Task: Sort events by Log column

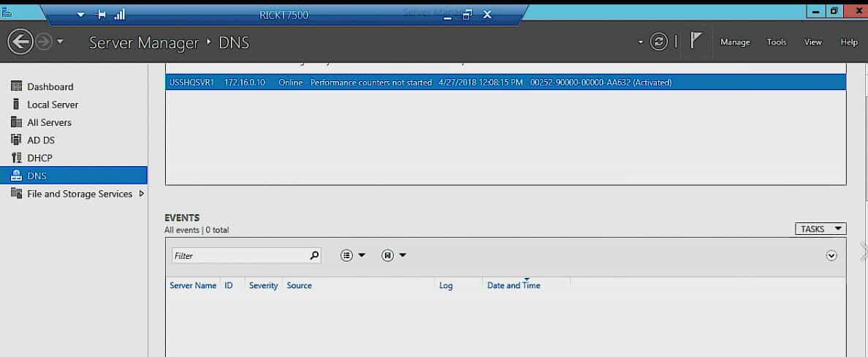Action: 446,285
